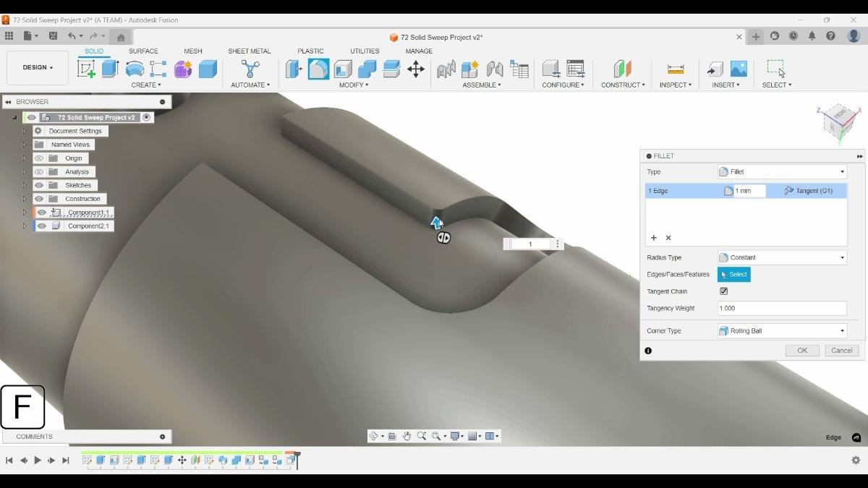Toggle visibility of Analysis folder
The image size is (868, 488).
[39, 172]
